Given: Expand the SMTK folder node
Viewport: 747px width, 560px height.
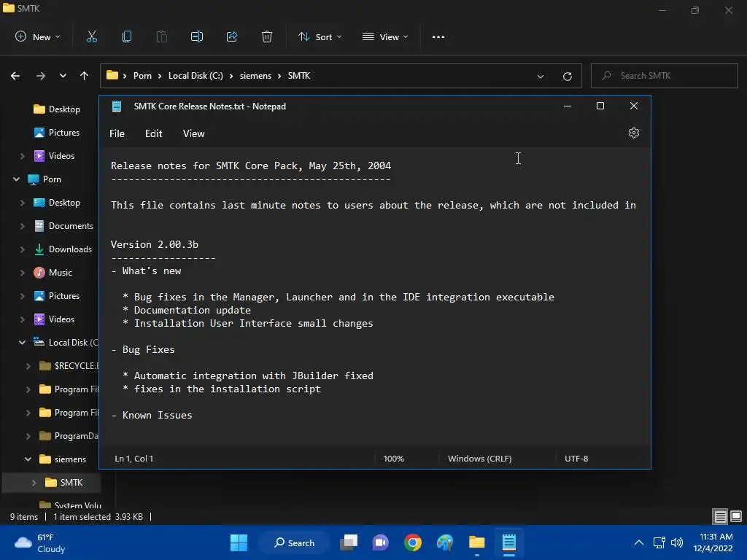Looking at the screenshot, I should point(34,483).
